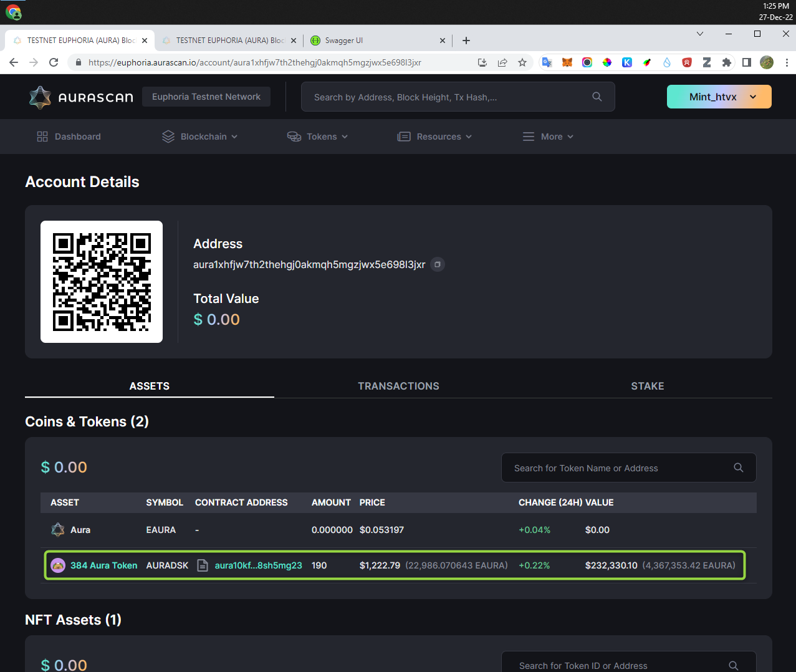
Task: Click the QR code image for the address
Action: (101, 281)
